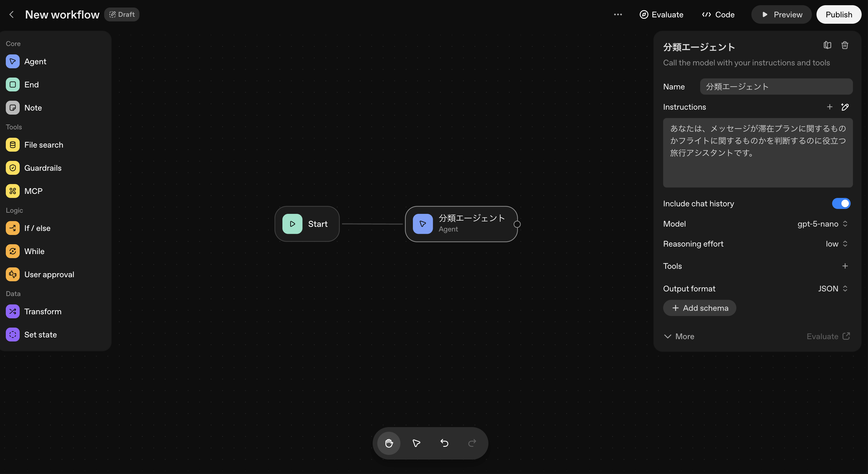Click the undo arrow icon
The height and width of the screenshot is (474, 868).
[444, 443]
